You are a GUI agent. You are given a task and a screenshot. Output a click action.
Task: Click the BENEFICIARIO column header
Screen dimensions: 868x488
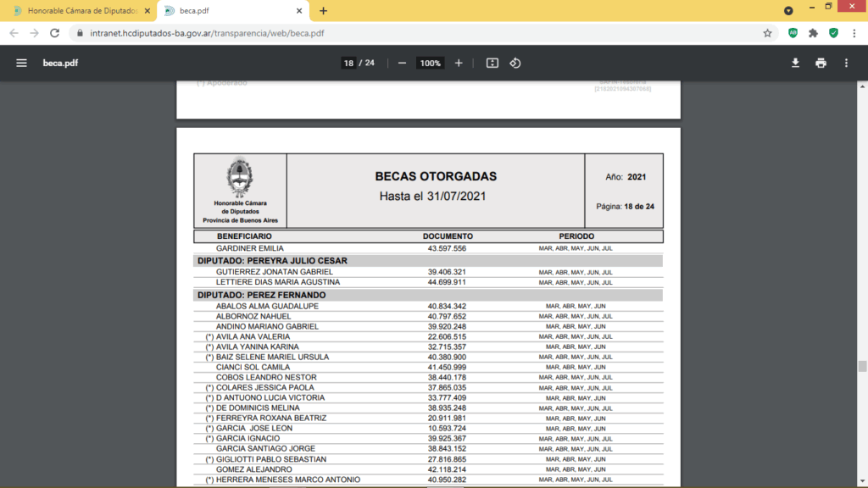pyautogui.click(x=244, y=236)
